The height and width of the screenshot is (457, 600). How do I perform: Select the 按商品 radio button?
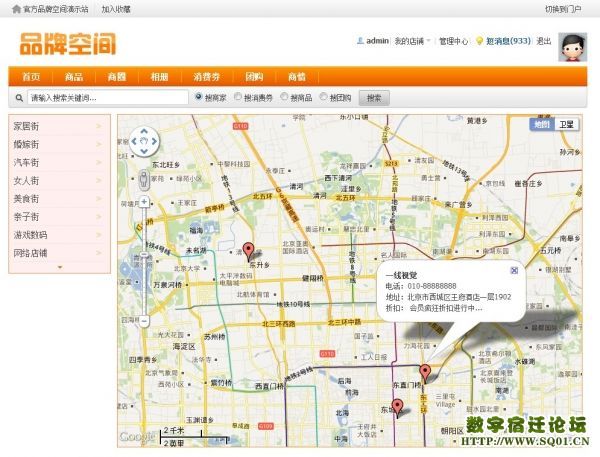(284, 97)
